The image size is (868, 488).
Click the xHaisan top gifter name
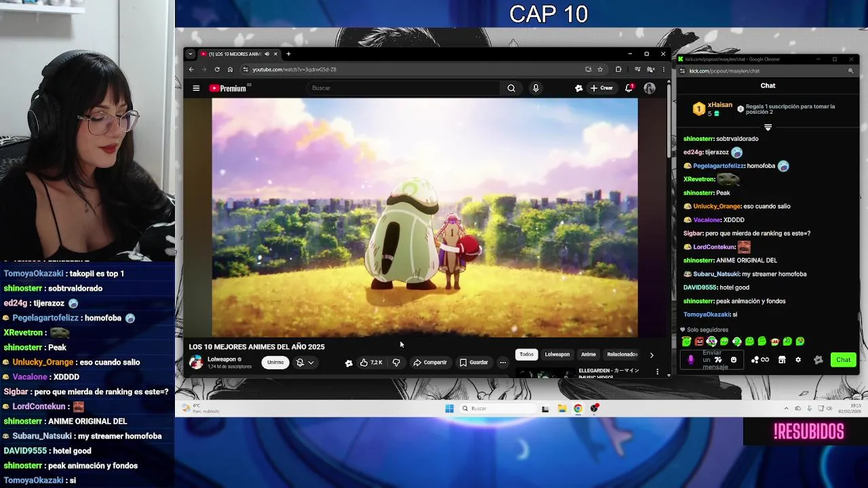(719, 105)
